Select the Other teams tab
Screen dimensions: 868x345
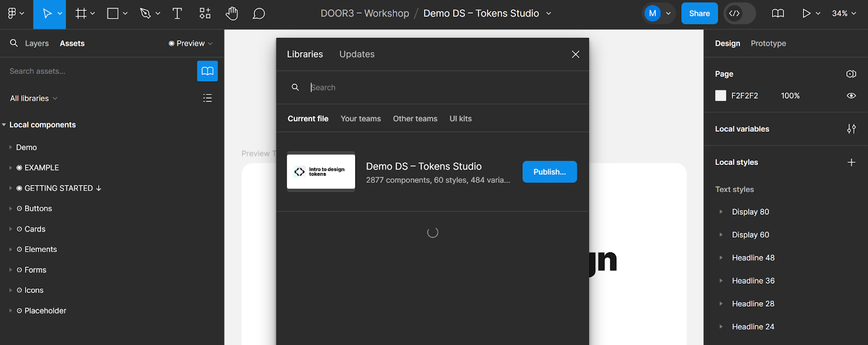(x=415, y=119)
